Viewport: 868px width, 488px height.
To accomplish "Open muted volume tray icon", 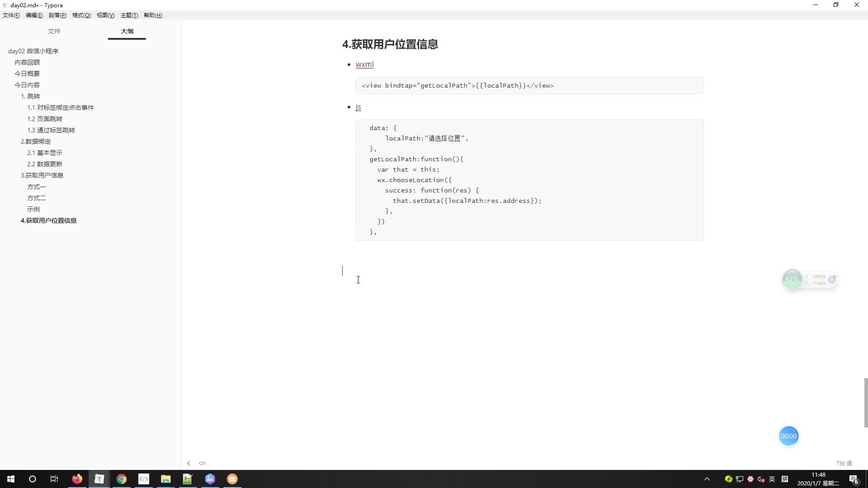I will (761, 479).
